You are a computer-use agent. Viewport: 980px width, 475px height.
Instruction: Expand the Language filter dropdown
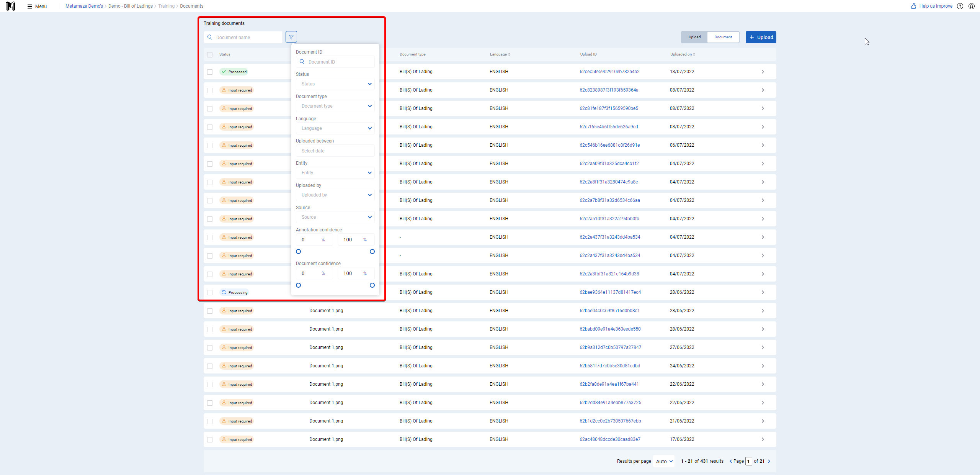tap(335, 128)
